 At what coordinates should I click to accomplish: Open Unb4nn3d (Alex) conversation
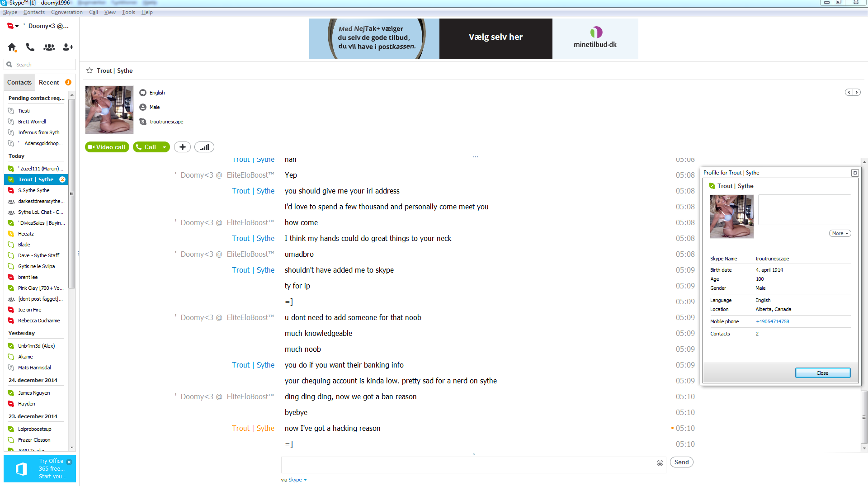click(x=36, y=346)
